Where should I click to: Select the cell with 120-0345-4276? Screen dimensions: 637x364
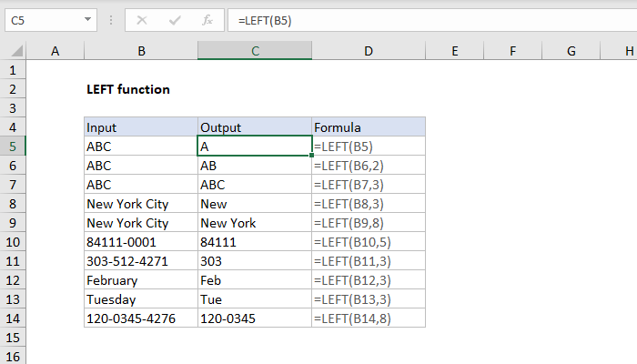141,318
